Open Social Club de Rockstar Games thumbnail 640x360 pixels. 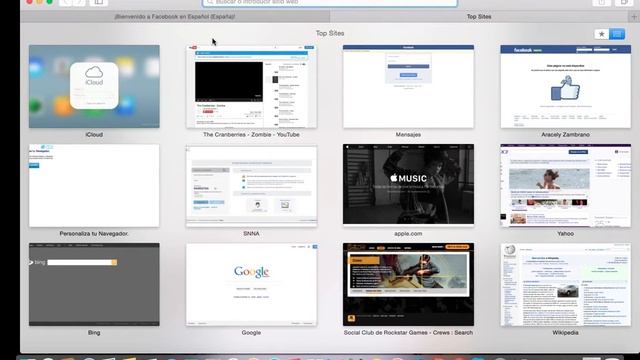pyautogui.click(x=409, y=284)
